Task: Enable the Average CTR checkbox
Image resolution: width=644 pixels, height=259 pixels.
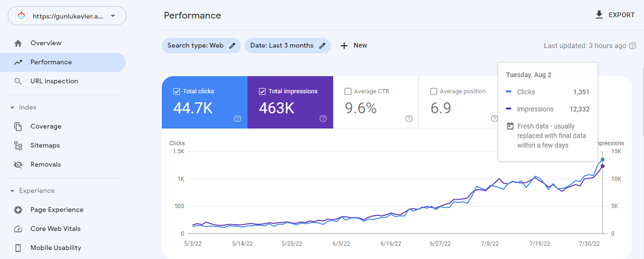Action: [x=348, y=91]
